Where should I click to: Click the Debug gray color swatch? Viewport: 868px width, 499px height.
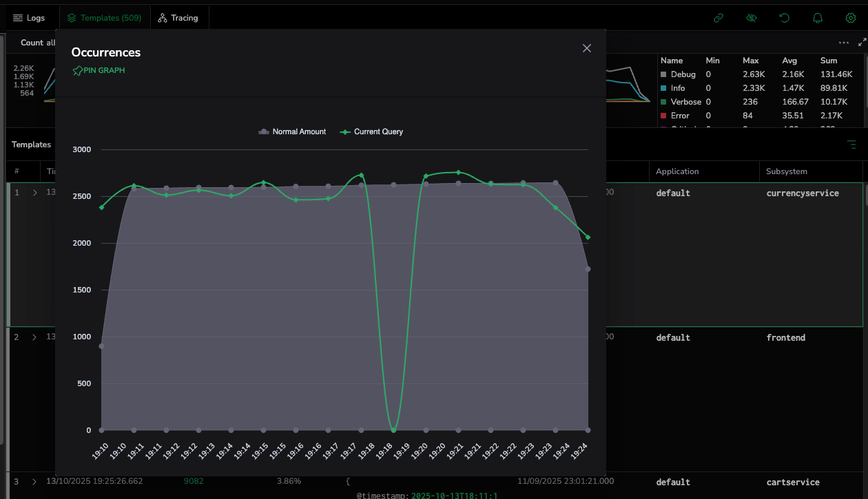664,74
